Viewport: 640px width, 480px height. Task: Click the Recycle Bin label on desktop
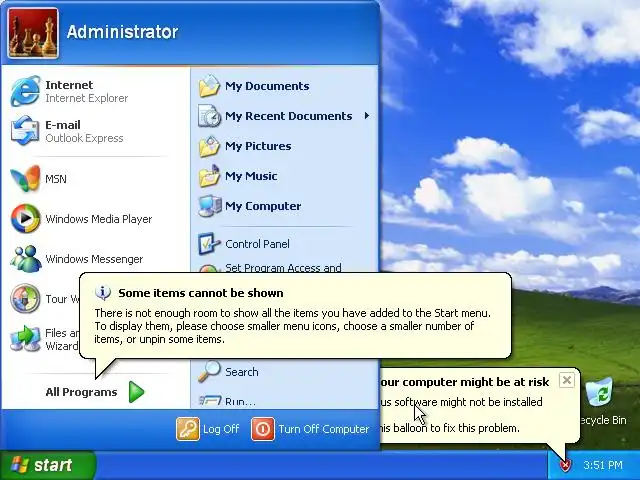pyautogui.click(x=603, y=420)
